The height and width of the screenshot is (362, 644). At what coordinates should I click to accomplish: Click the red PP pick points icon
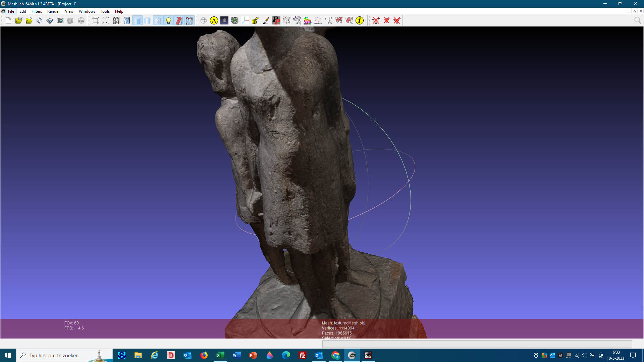[x=276, y=21]
